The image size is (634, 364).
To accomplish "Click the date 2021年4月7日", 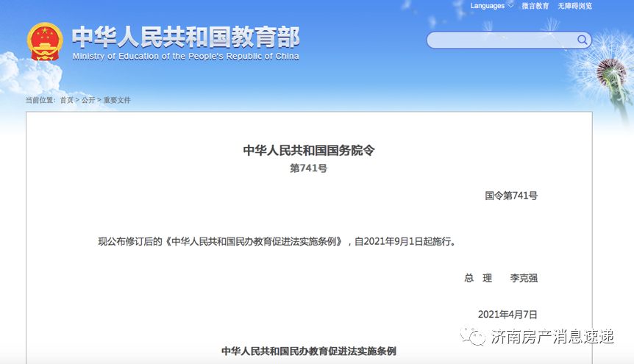I will 507,314.
